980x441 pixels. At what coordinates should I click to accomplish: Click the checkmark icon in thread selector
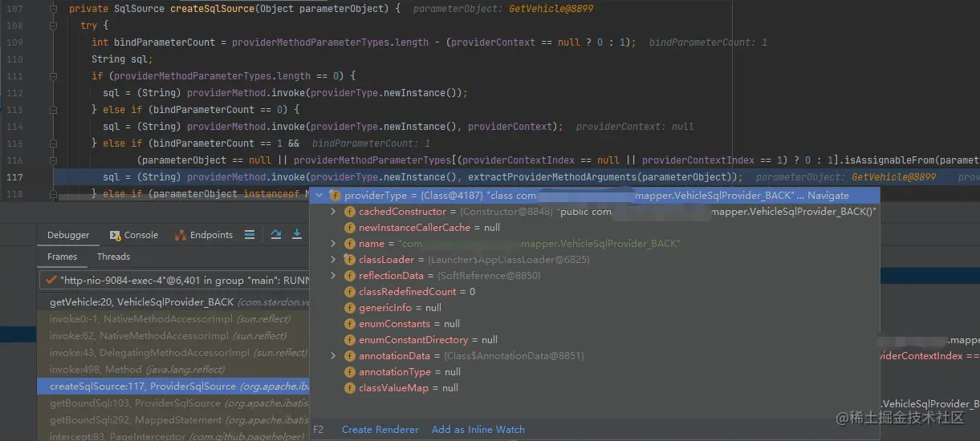click(51, 281)
